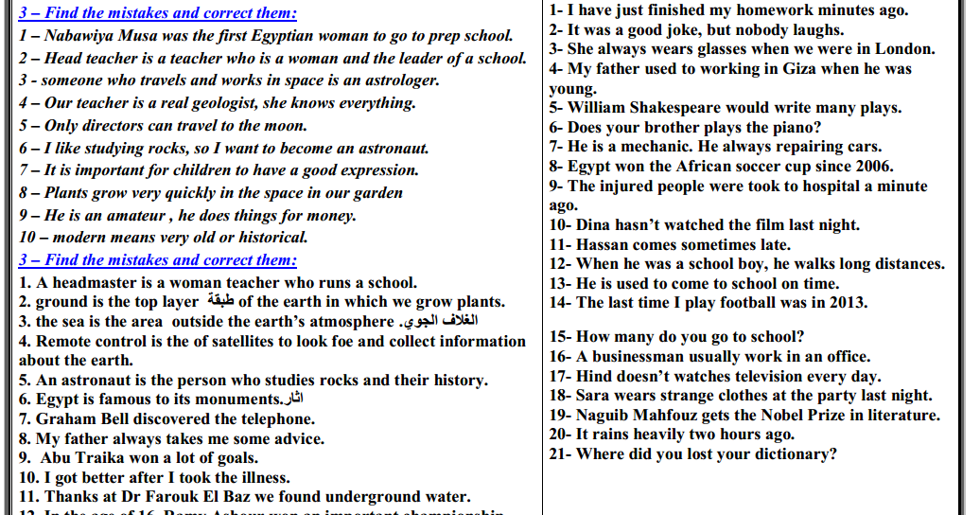Click the first blue heading 'Find the mistakes and correct them'
Screen dimensions: 980x515
click(157, 13)
